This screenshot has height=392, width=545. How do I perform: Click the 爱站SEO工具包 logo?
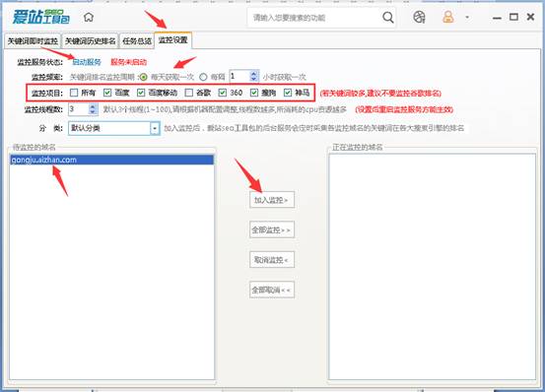pos(41,17)
